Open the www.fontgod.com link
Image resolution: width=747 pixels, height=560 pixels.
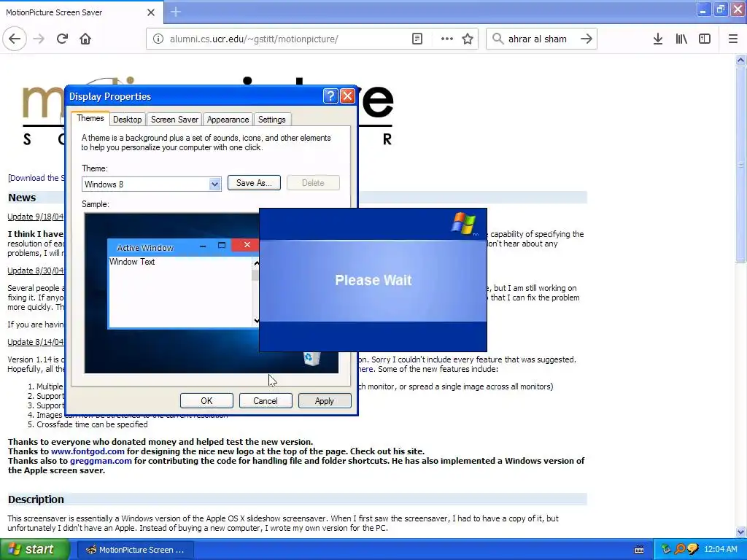click(x=88, y=451)
